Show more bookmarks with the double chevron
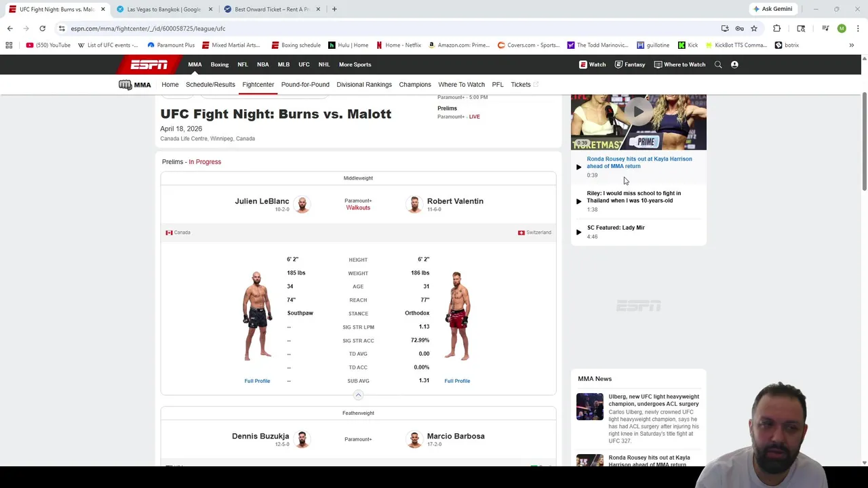 coord(851,45)
